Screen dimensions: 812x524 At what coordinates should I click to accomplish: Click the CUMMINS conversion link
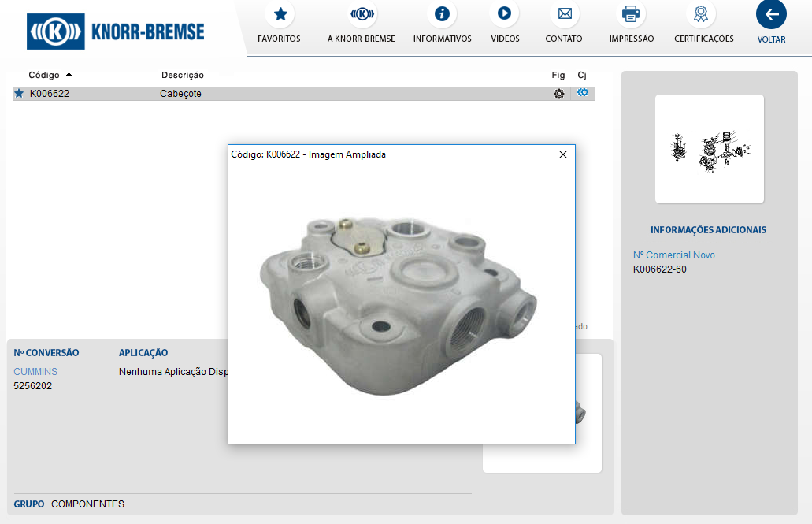35,372
